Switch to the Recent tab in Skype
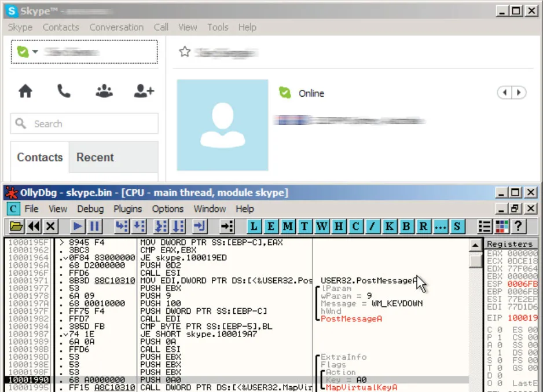Viewport: 543px width, 392px height. [x=95, y=157]
